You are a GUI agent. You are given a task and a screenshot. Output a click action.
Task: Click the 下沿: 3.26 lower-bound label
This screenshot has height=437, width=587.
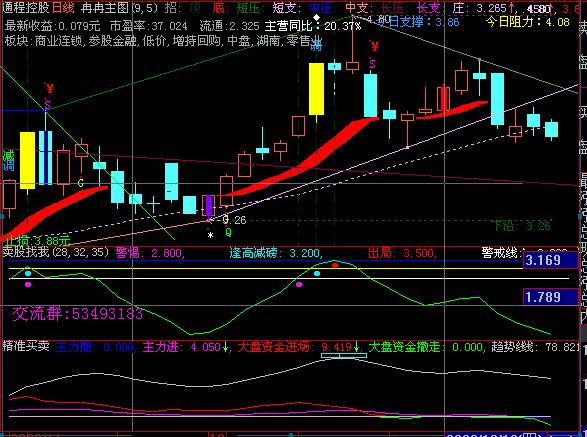(522, 225)
